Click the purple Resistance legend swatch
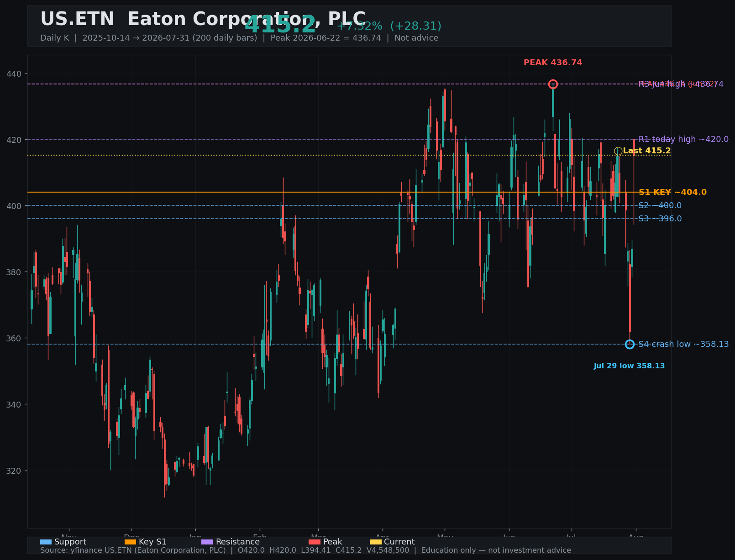This screenshot has height=560, width=735. click(207, 542)
